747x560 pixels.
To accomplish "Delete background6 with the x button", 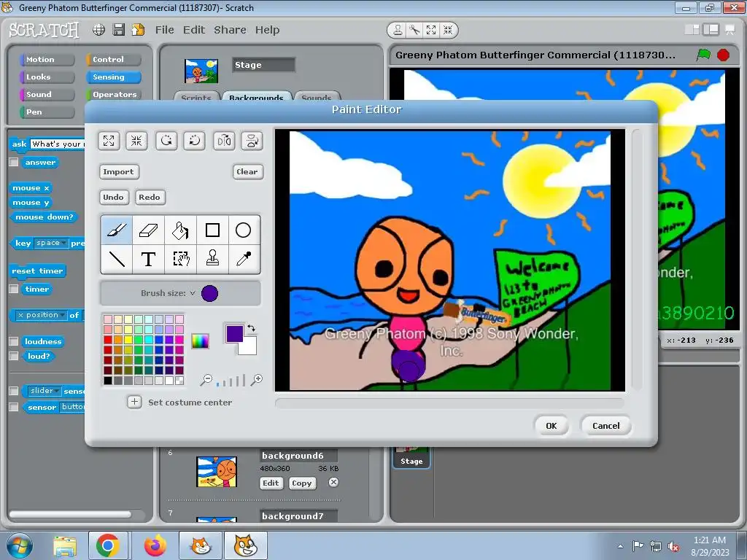I will (x=333, y=483).
